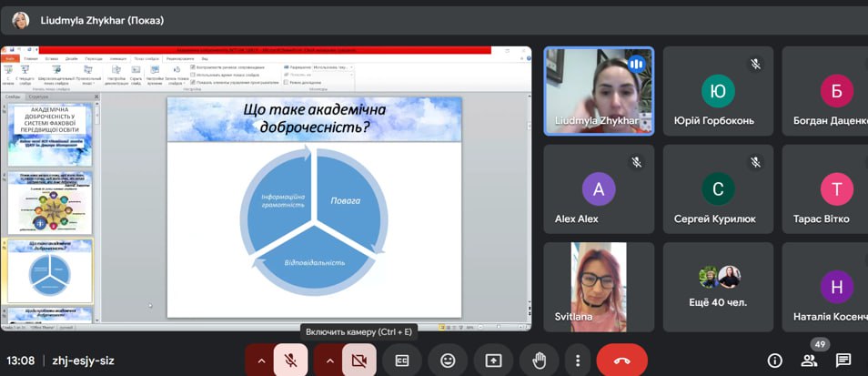Click normal view icon in PowerPoint status bar
The height and width of the screenshot is (376, 868).
pos(442,327)
